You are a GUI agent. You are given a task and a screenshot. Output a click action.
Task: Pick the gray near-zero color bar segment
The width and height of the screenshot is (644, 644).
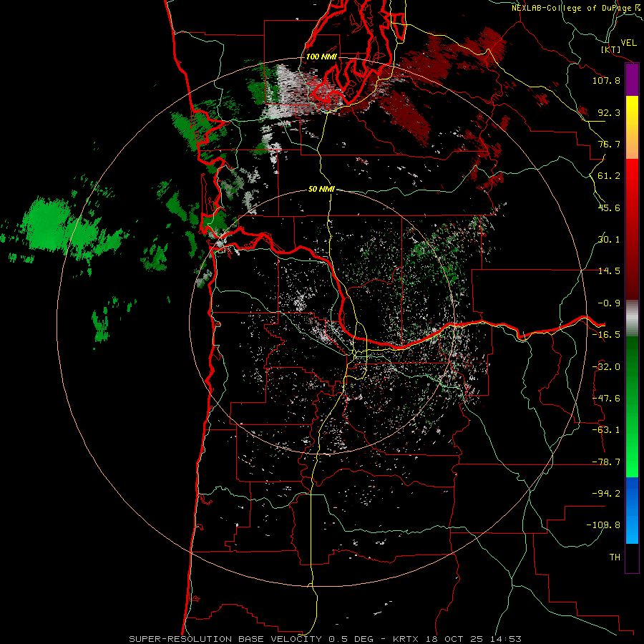[x=632, y=318]
